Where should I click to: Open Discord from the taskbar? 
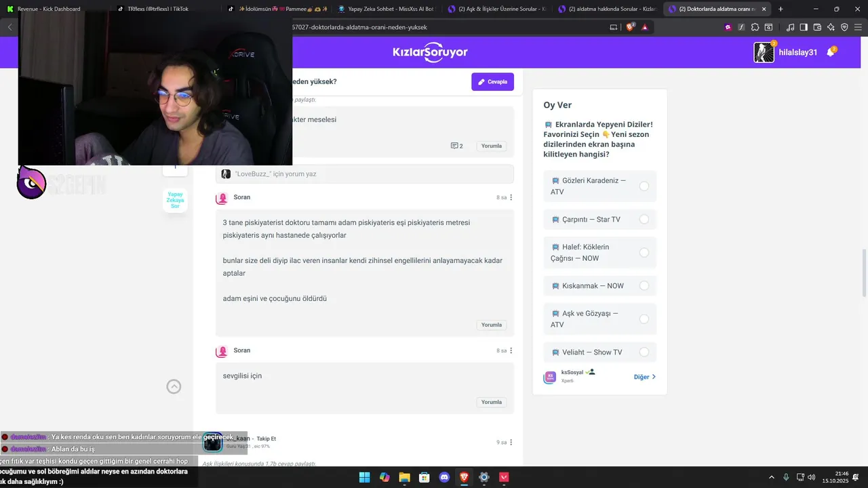point(444,477)
